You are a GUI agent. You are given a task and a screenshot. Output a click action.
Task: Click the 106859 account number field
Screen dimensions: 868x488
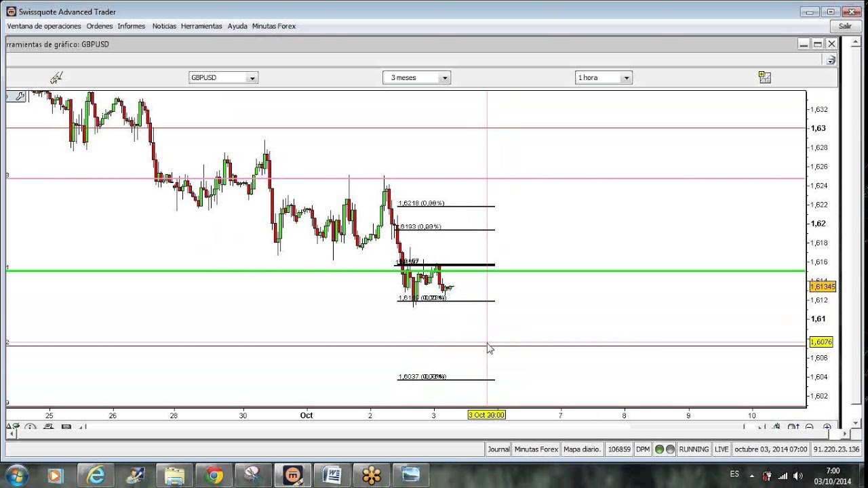click(618, 449)
